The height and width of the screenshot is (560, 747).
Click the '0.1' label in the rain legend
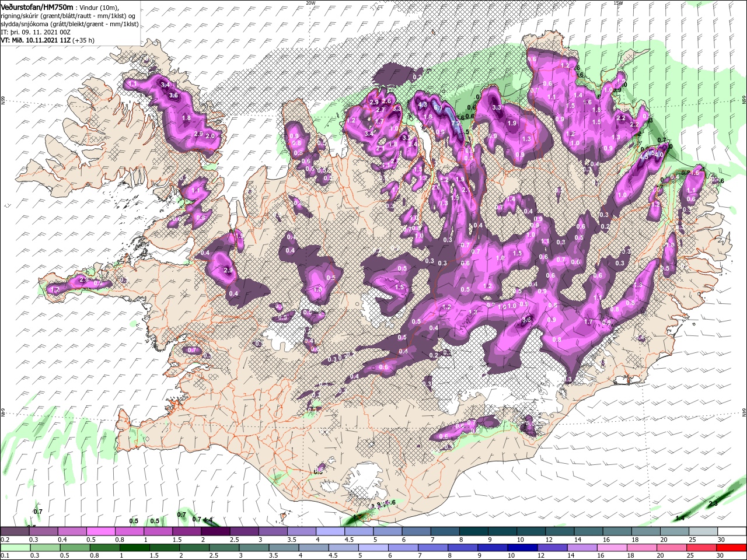point(5,556)
